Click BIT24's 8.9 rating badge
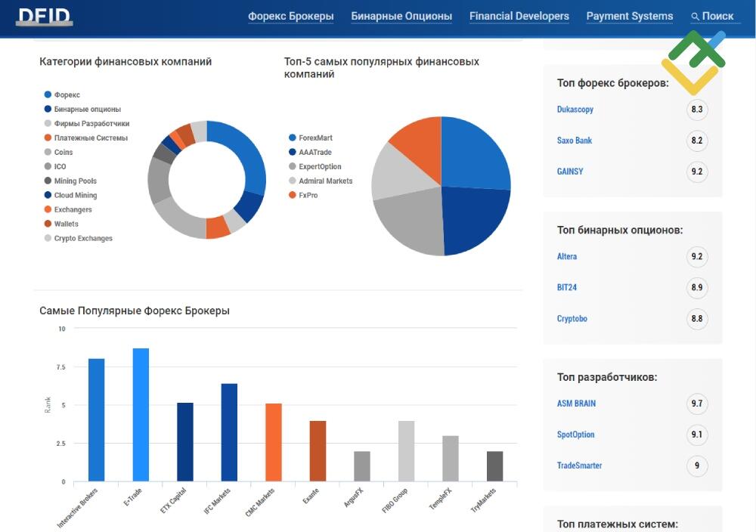Image resolution: width=756 pixels, height=532 pixels. [x=697, y=288]
